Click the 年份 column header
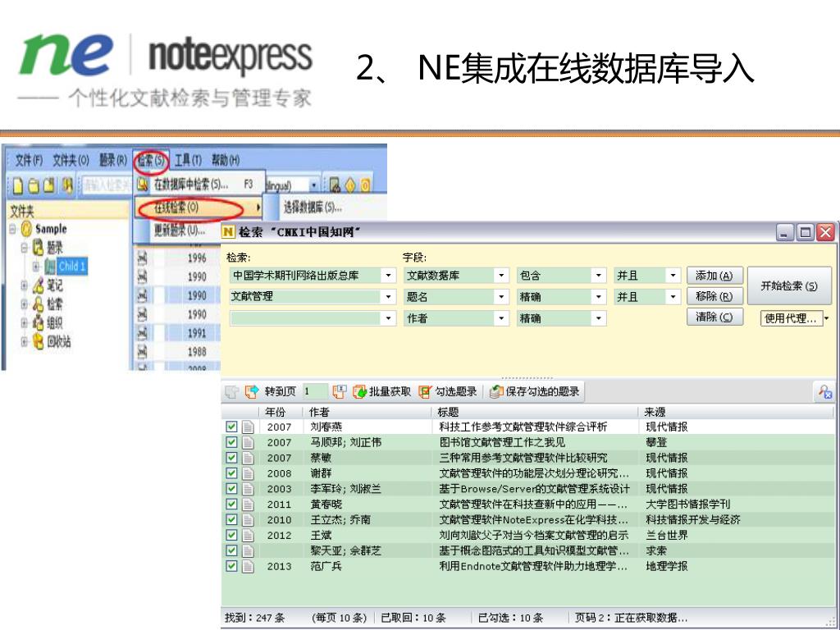840x630 pixels. click(x=282, y=412)
